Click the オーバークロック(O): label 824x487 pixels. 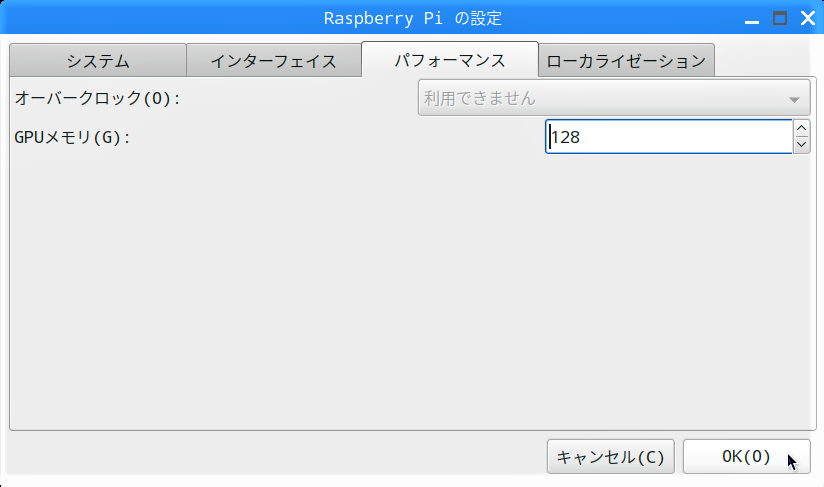pos(97,98)
